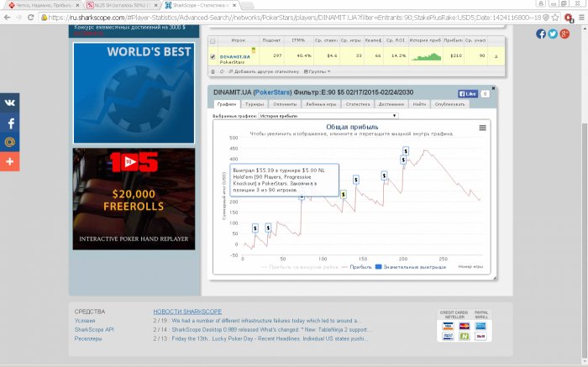The height and width of the screenshot is (367, 588).
Task: Click the Google Plus icon at top right
Action: [564, 34]
